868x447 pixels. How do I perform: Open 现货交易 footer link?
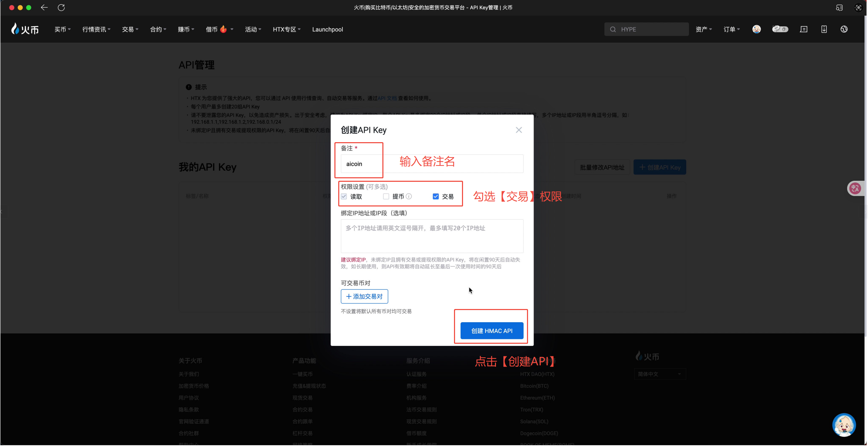[x=302, y=398]
